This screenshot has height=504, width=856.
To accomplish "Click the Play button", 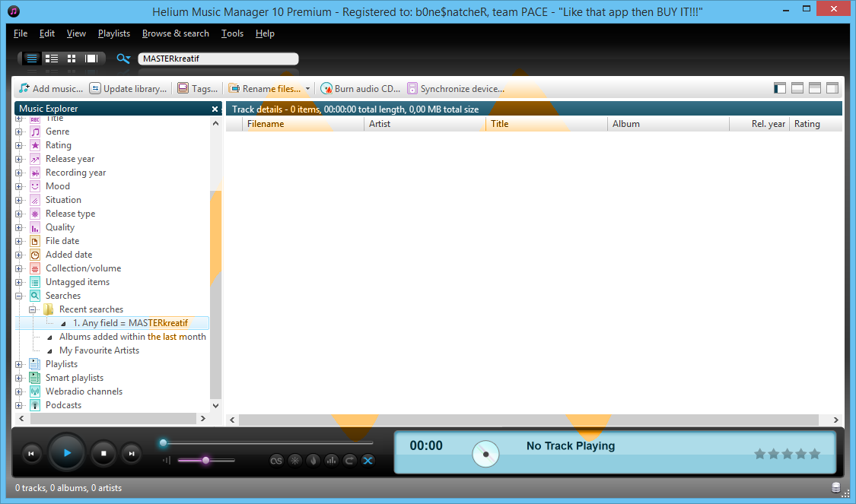I will [x=67, y=453].
